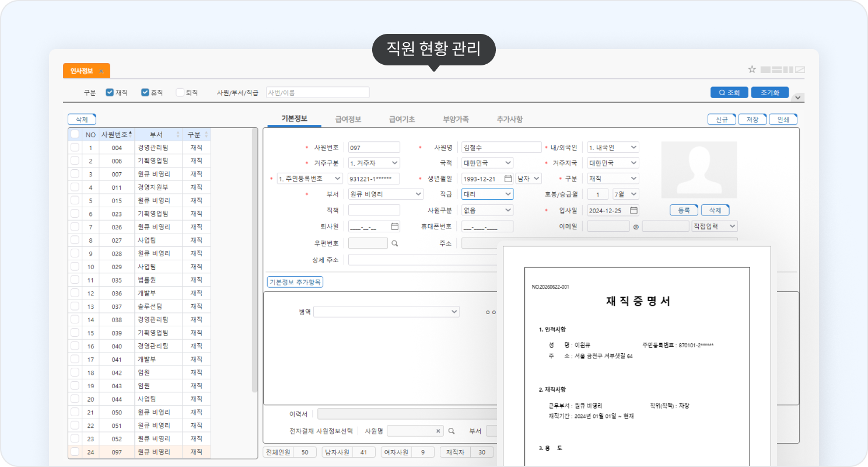Check the row checkbox for employee 097
Image resolution: width=868 pixels, height=467 pixels.
75,452
